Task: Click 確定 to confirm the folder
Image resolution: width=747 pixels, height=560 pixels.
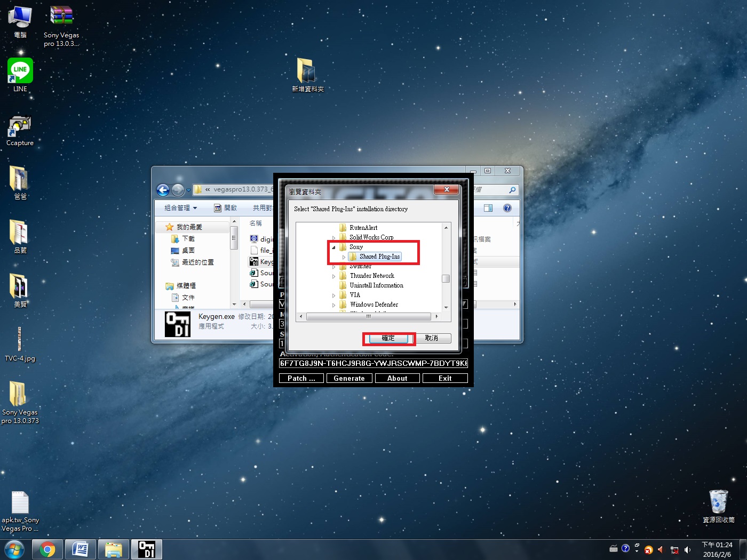Action: click(388, 338)
